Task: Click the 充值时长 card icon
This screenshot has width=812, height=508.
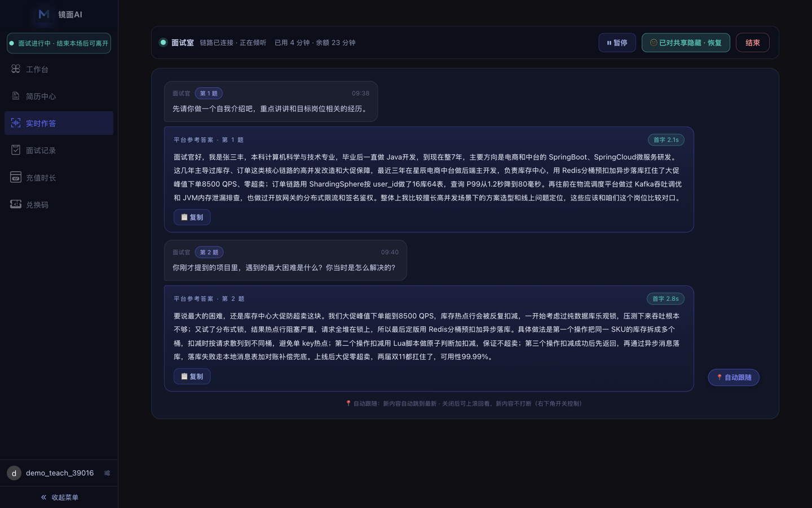Action: 16,177
